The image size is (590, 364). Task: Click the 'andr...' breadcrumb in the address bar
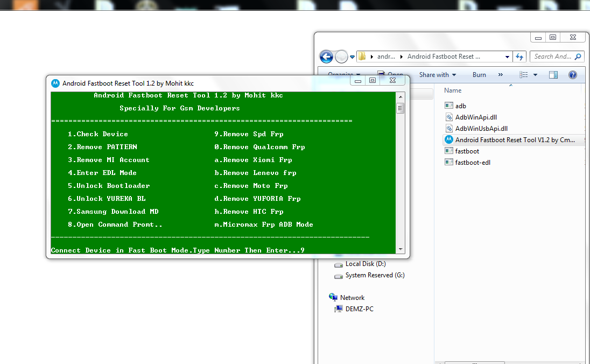click(x=386, y=57)
